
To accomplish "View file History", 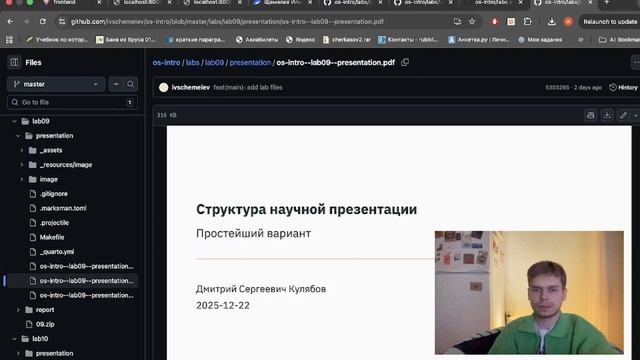I will tap(623, 87).
